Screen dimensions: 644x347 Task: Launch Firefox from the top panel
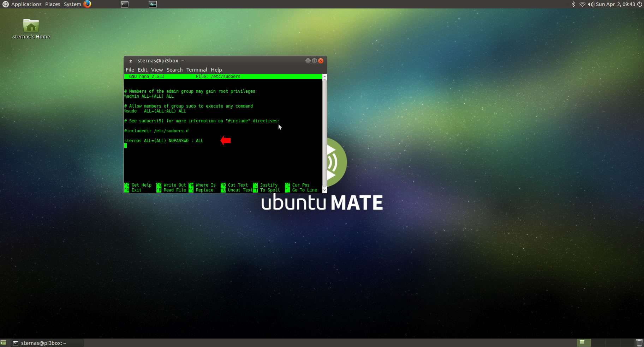coord(87,4)
